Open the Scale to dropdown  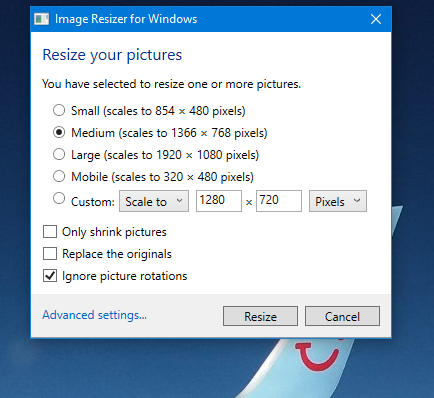point(154,201)
